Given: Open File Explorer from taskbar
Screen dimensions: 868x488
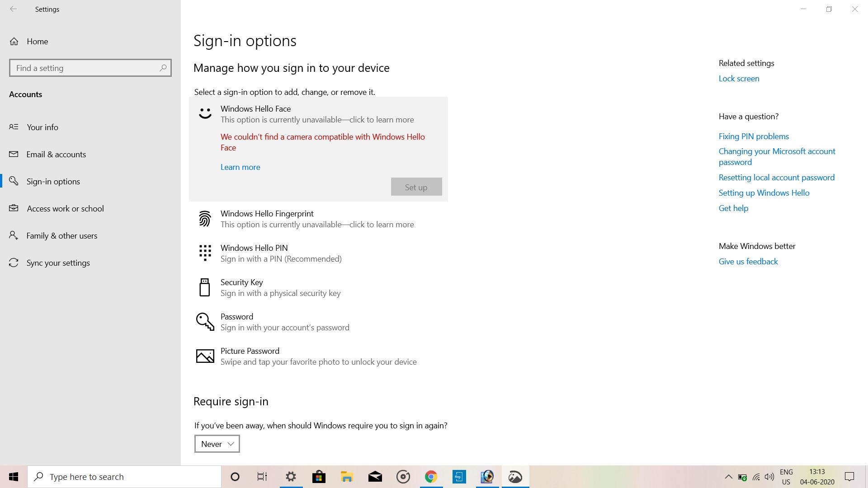Looking at the screenshot, I should coord(347,477).
